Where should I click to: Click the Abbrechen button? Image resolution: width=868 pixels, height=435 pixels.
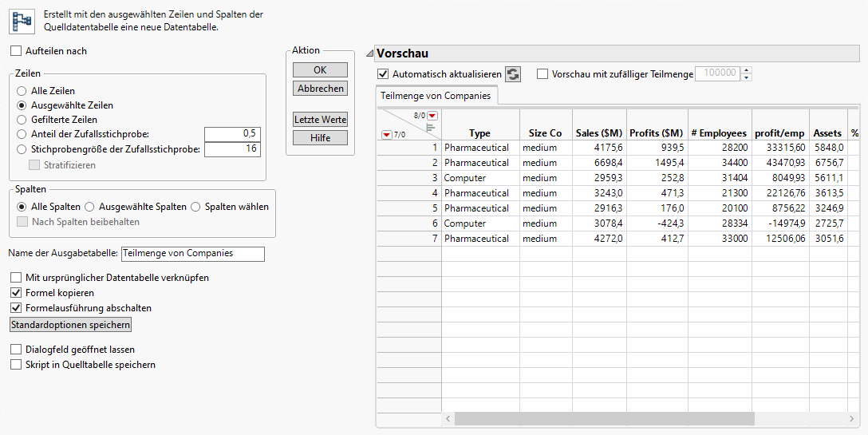(320, 89)
